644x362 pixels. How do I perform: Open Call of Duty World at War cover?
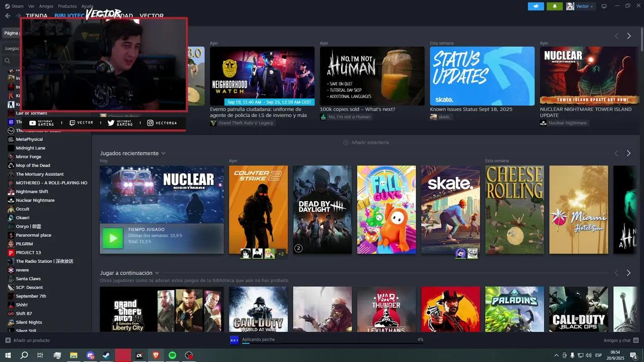258,309
